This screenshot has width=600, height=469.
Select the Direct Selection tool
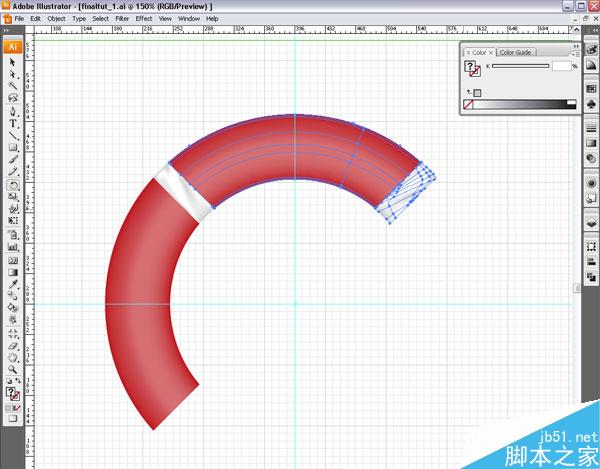13,74
